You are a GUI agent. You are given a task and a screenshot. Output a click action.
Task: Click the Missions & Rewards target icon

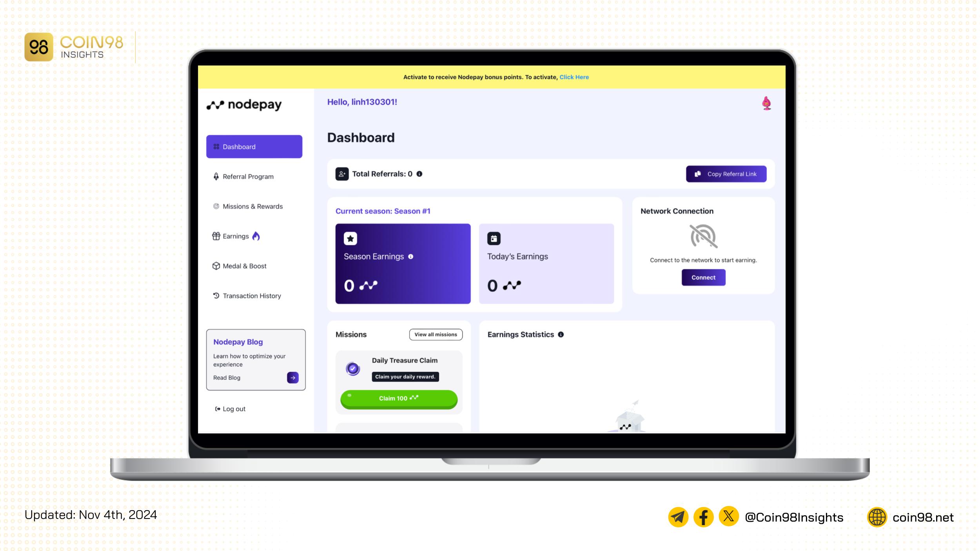216,206
